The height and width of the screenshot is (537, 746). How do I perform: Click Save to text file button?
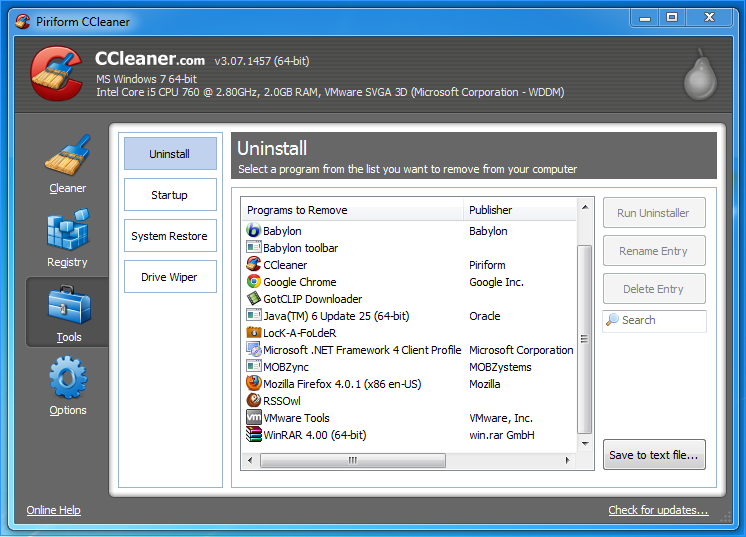coord(654,455)
